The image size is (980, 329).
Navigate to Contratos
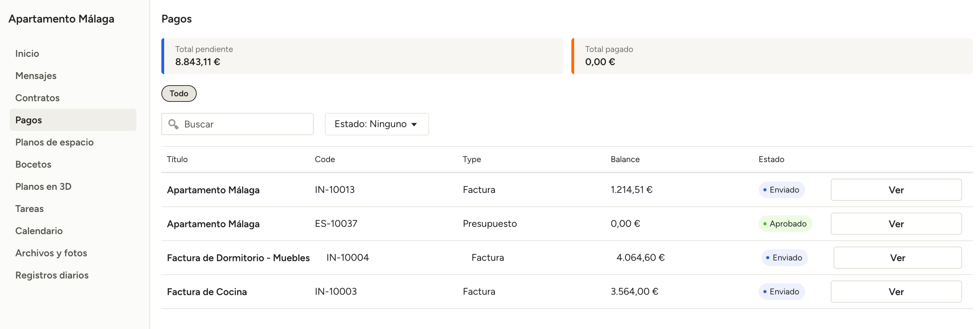click(x=37, y=98)
